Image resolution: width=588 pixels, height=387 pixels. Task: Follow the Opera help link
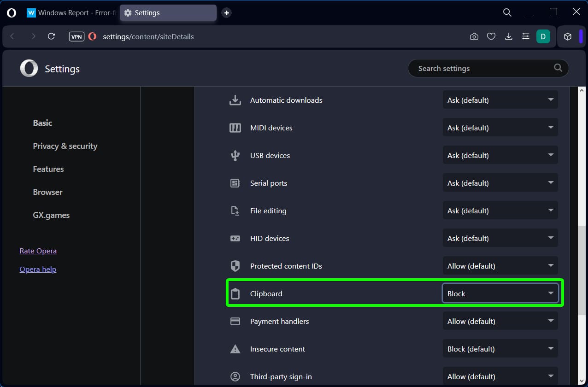point(38,270)
